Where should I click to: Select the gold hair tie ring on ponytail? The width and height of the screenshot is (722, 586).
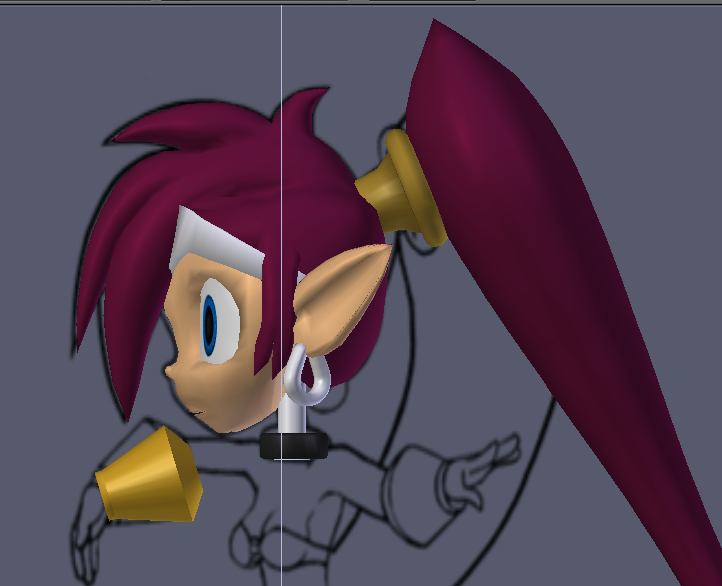pos(401,189)
